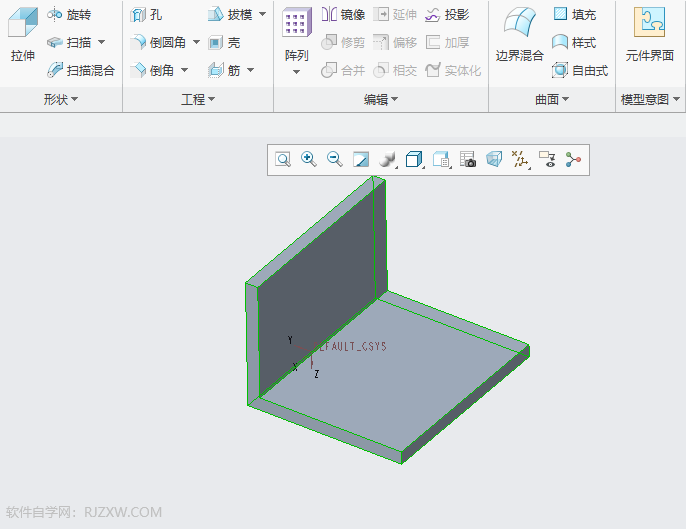Activate the 壳 (Shell) tool
The image size is (686, 529).
click(x=224, y=43)
